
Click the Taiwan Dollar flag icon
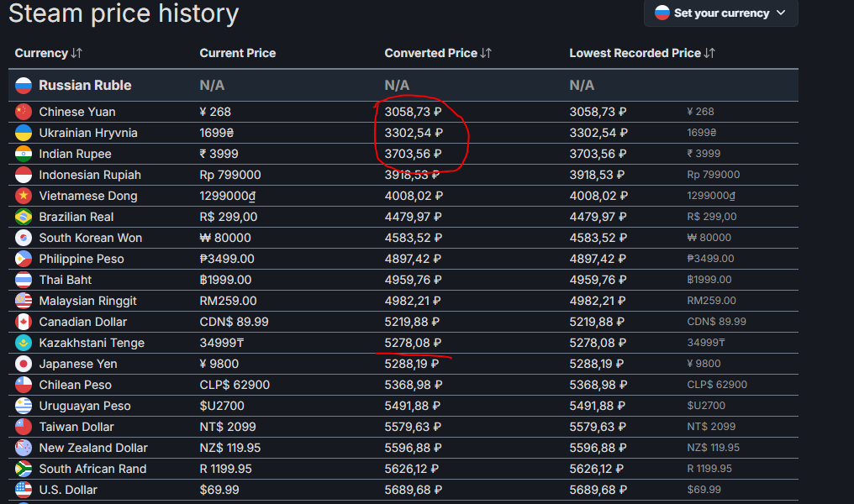click(x=24, y=427)
